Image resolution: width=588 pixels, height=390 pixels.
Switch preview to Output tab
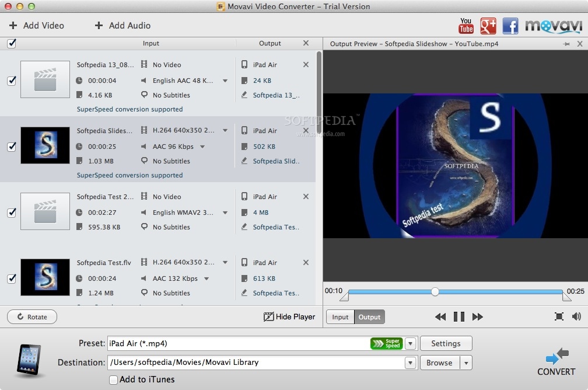[x=369, y=317]
